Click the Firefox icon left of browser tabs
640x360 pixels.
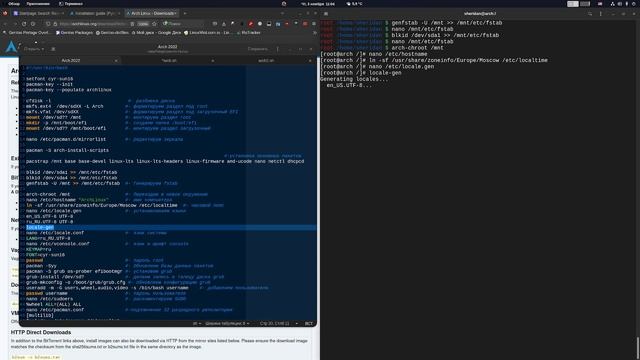point(5,13)
